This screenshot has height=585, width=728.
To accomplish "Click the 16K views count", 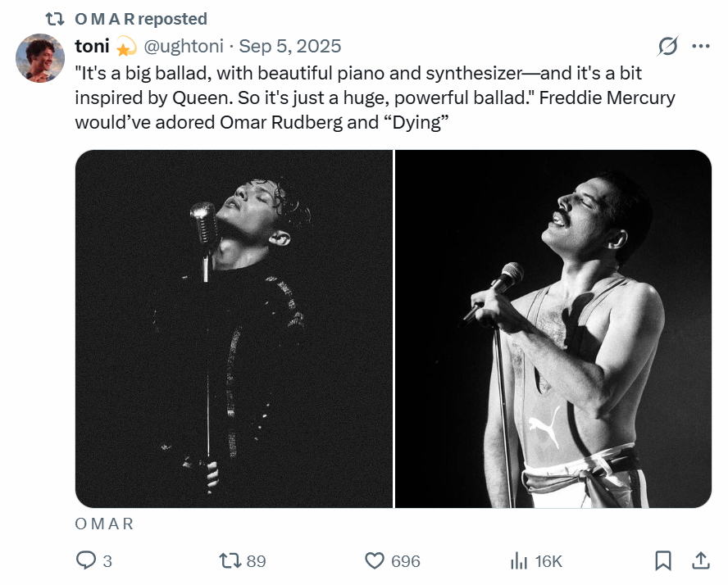I will pyautogui.click(x=548, y=561).
